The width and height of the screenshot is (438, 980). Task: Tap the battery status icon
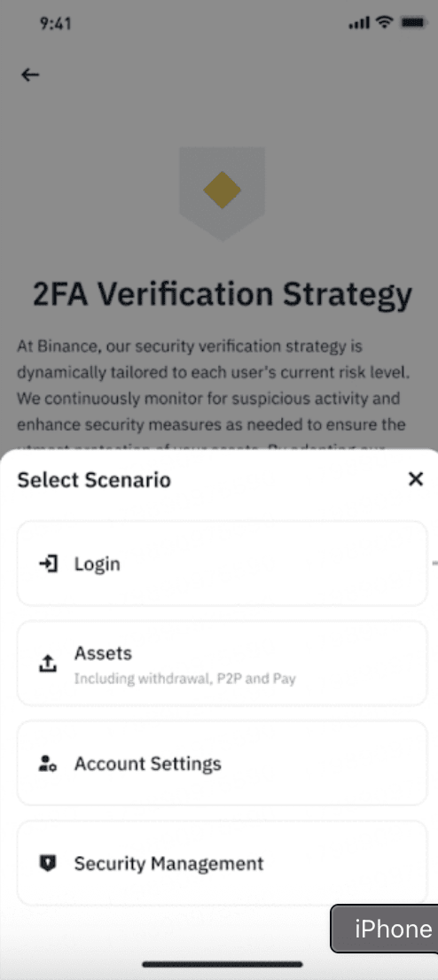click(x=413, y=23)
